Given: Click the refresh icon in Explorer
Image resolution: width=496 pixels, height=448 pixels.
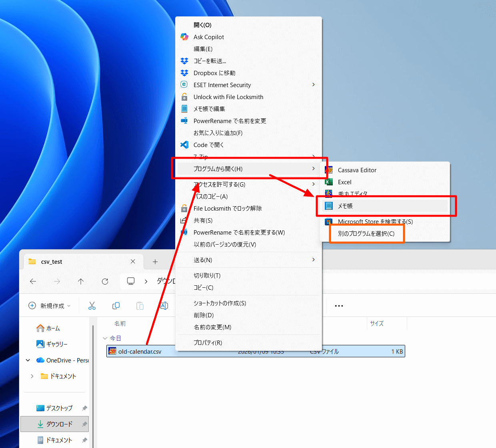Looking at the screenshot, I should coord(105,281).
